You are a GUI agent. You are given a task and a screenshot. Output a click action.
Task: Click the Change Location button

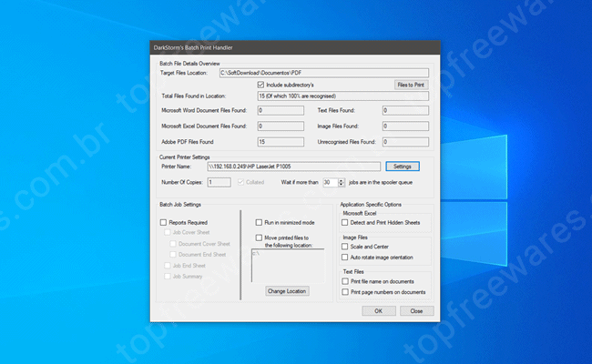point(287,291)
